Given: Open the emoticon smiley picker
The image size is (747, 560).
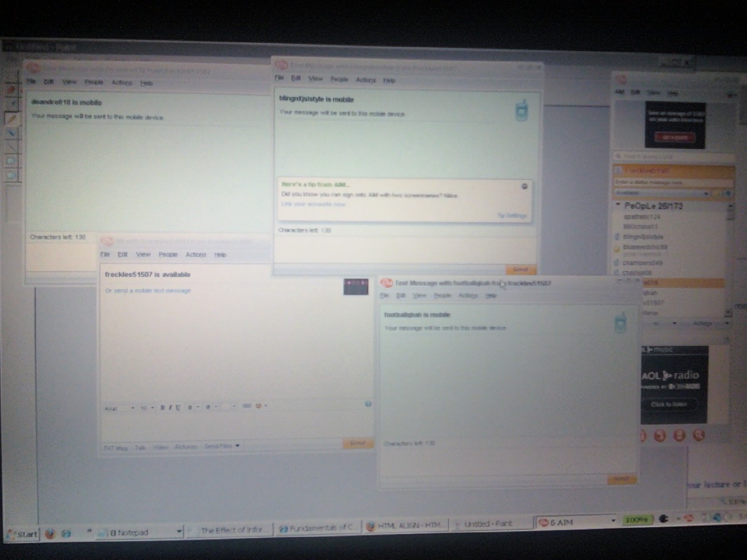Looking at the screenshot, I should point(259,406).
